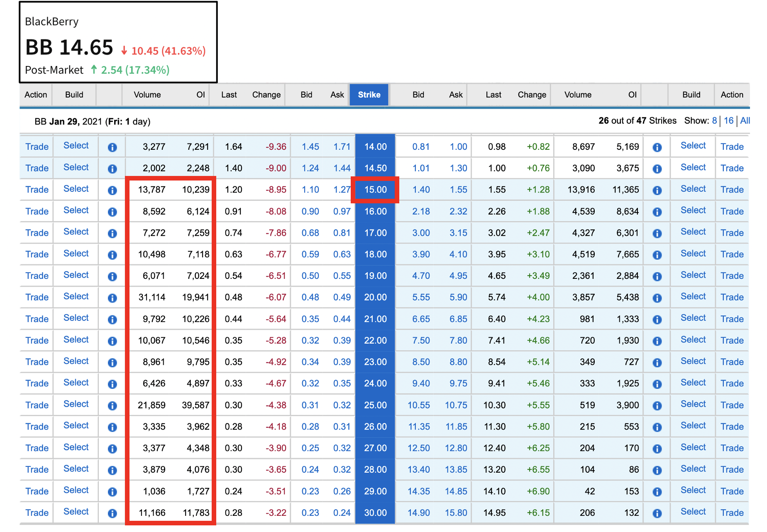Open call info icon for 14.00 strike
This screenshot has width=767, height=532.
click(112, 147)
